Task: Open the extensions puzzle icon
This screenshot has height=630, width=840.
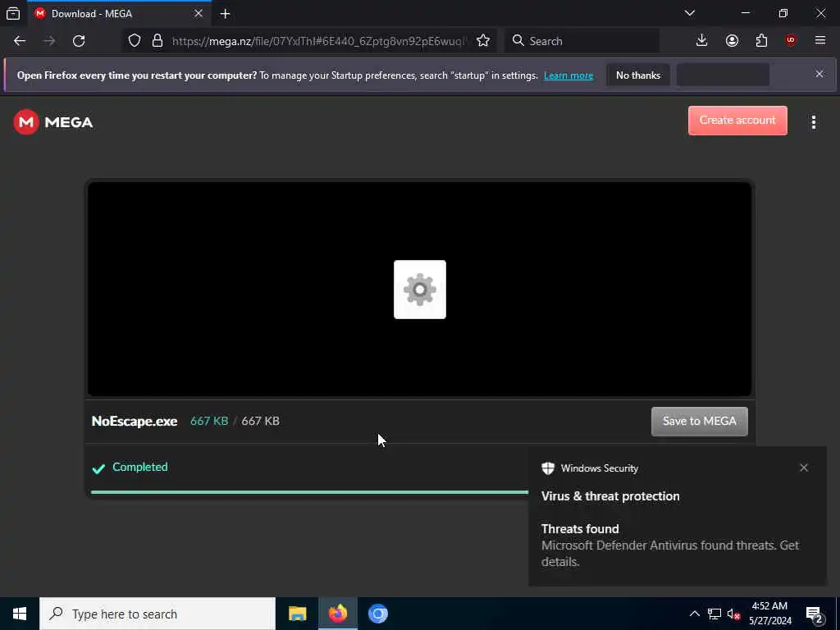Action: (x=761, y=41)
